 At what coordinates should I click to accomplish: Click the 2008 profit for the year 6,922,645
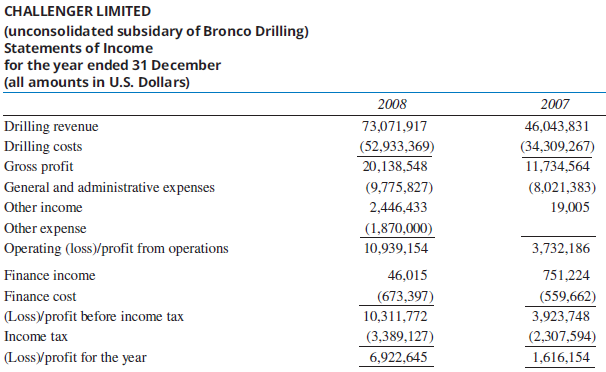pyautogui.click(x=398, y=357)
